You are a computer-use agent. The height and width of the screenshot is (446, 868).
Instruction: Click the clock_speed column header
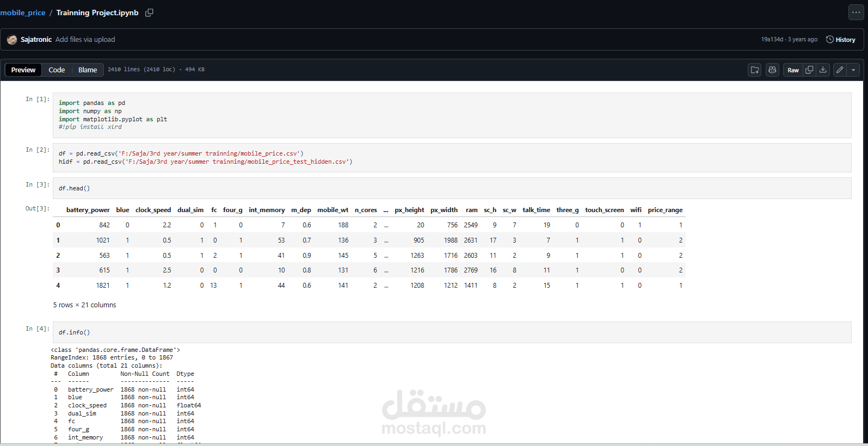tap(153, 210)
